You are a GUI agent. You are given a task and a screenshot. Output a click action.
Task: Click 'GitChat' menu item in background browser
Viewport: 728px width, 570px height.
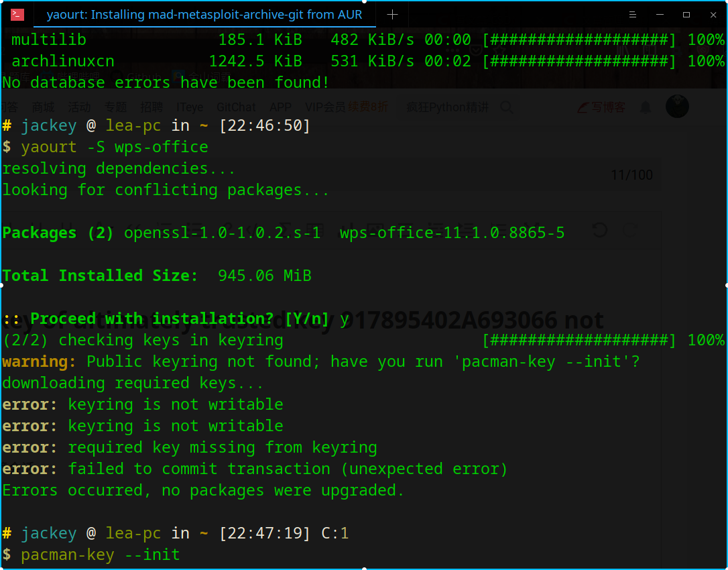pyautogui.click(x=237, y=108)
